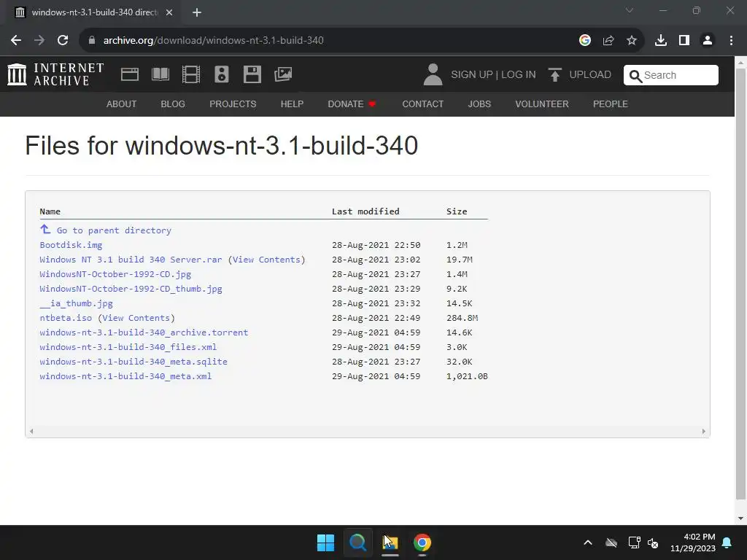Click the search magnifier icon
747x560 pixels.
tap(635, 76)
